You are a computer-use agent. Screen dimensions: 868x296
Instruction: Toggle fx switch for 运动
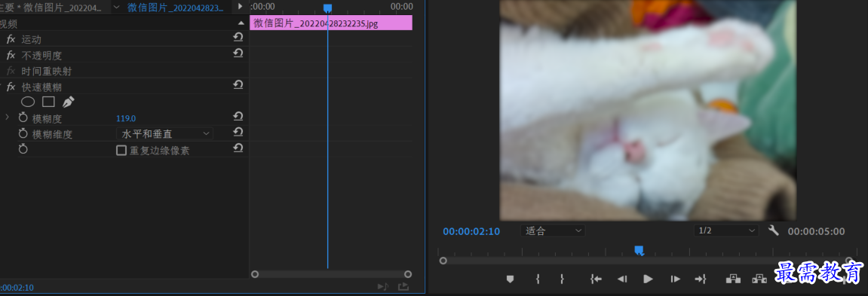tap(11, 39)
